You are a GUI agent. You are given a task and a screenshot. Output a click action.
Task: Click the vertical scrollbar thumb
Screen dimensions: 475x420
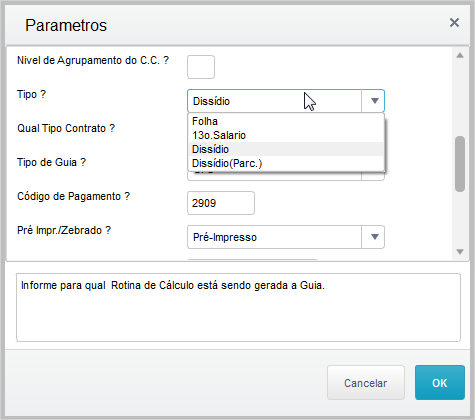click(x=460, y=164)
